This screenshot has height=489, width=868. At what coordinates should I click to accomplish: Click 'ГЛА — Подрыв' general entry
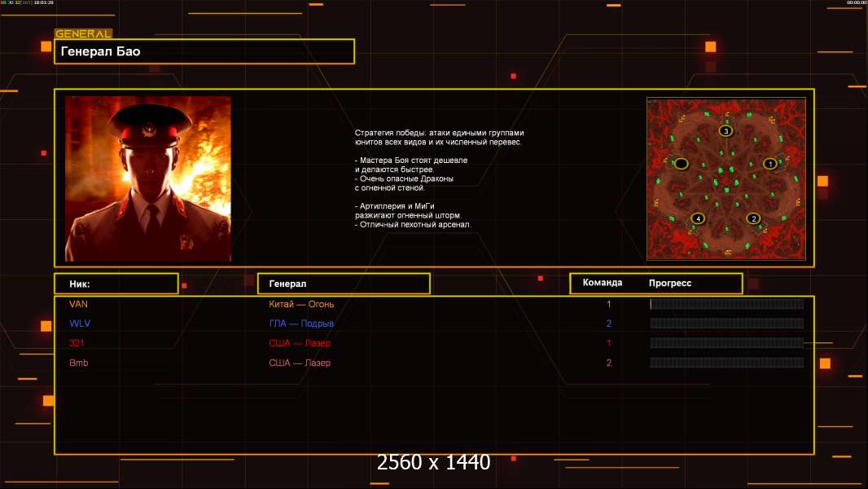(301, 324)
